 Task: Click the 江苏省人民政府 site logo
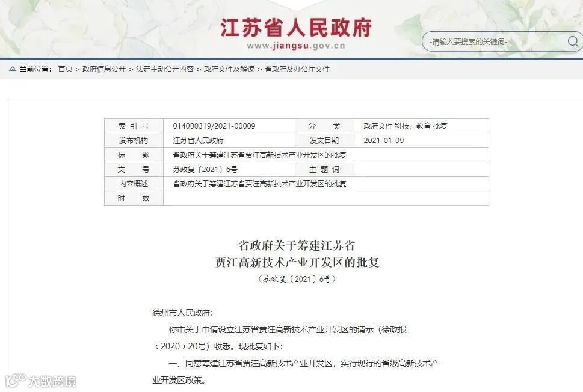(x=296, y=28)
